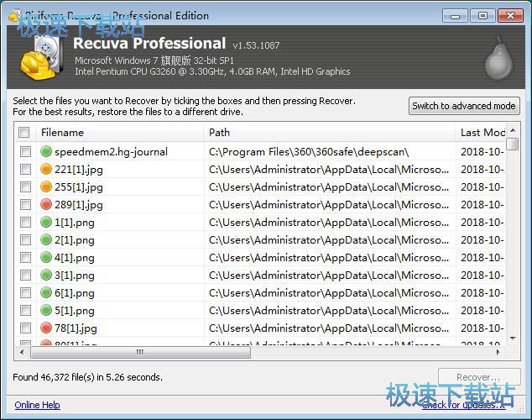The width and height of the screenshot is (532, 420).
Task: Click red status dot for 289[1].jpg
Action: [46, 204]
